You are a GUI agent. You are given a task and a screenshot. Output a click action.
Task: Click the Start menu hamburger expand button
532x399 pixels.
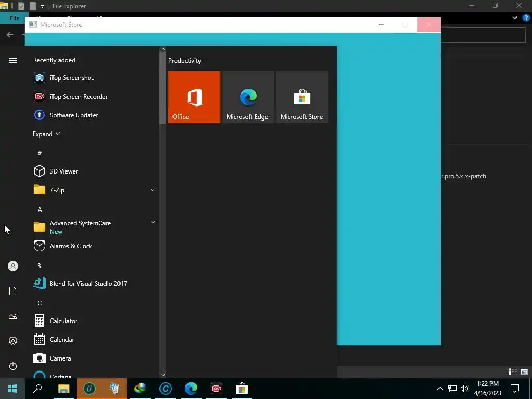point(13,60)
